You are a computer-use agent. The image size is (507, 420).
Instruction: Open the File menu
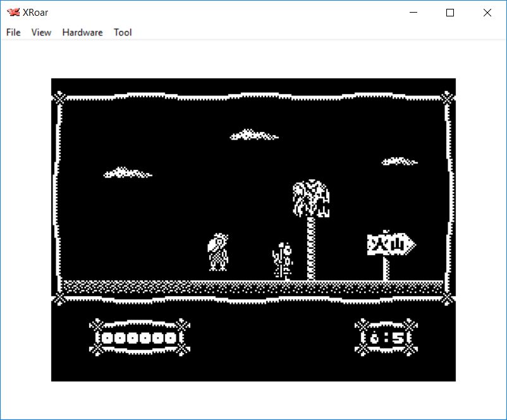click(13, 32)
